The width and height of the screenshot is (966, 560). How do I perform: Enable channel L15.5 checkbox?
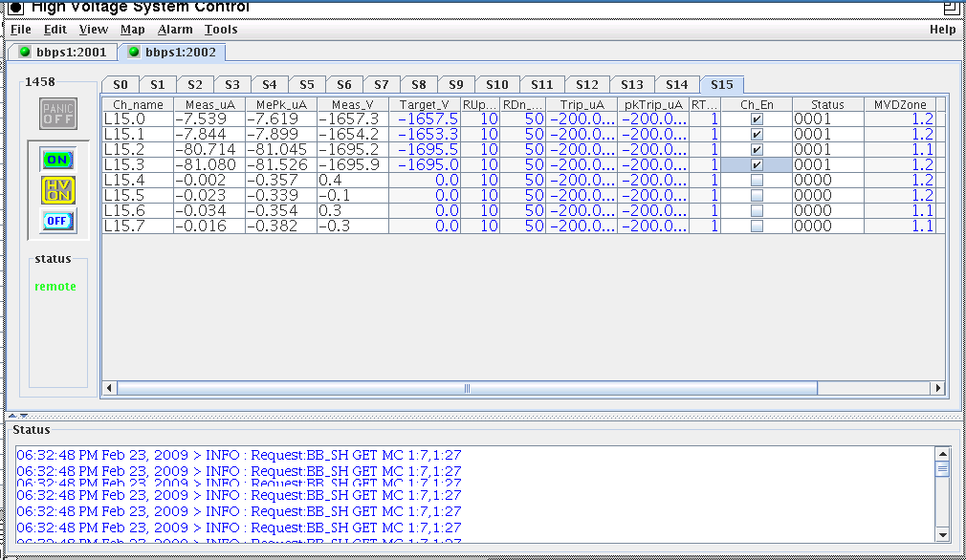point(757,196)
